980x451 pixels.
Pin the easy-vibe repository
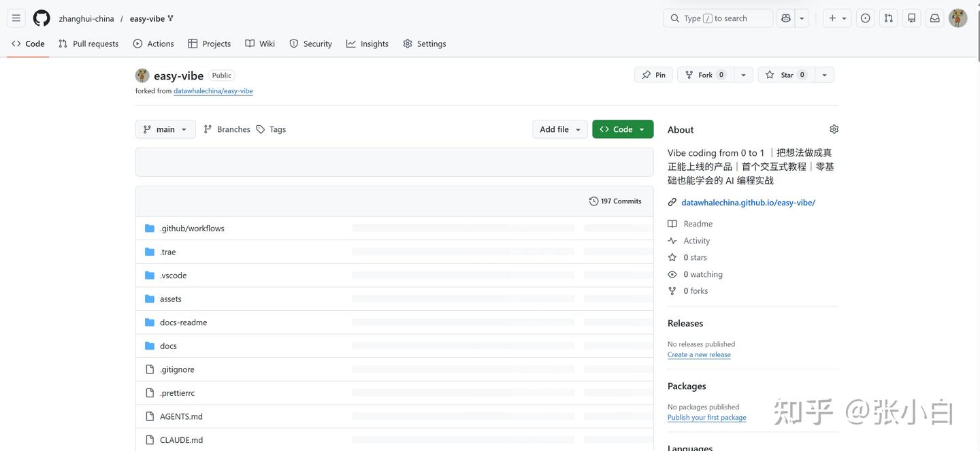(653, 75)
